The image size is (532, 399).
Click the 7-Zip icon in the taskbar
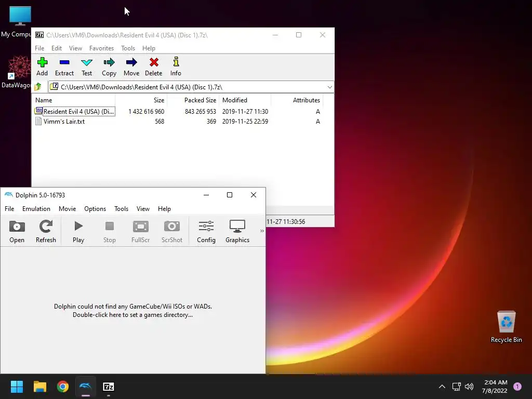point(109,387)
